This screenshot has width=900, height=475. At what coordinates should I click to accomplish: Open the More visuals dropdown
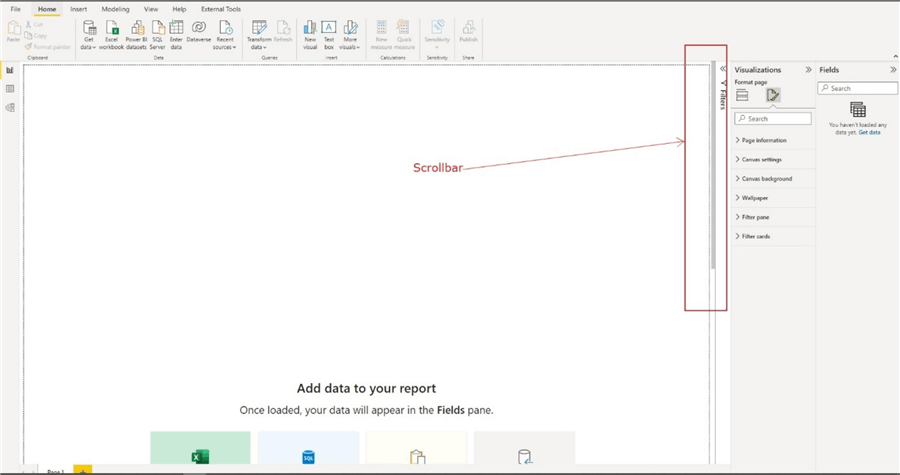350,36
